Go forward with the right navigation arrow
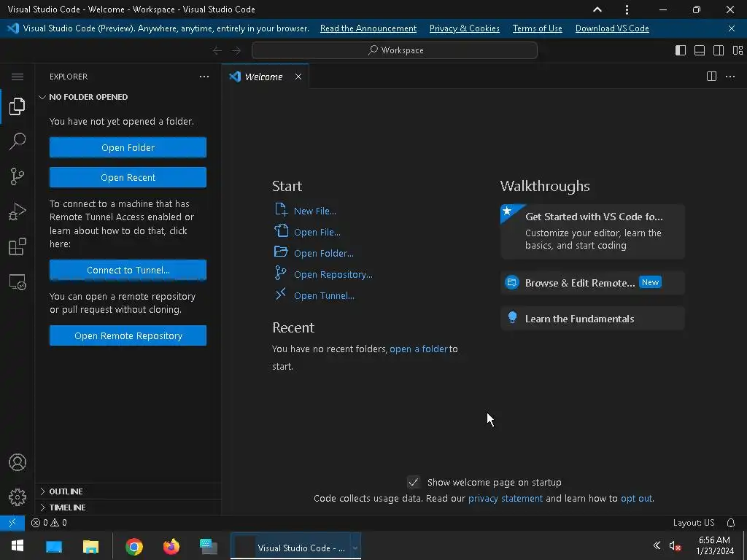Screen dimensions: 747x560 point(236,50)
